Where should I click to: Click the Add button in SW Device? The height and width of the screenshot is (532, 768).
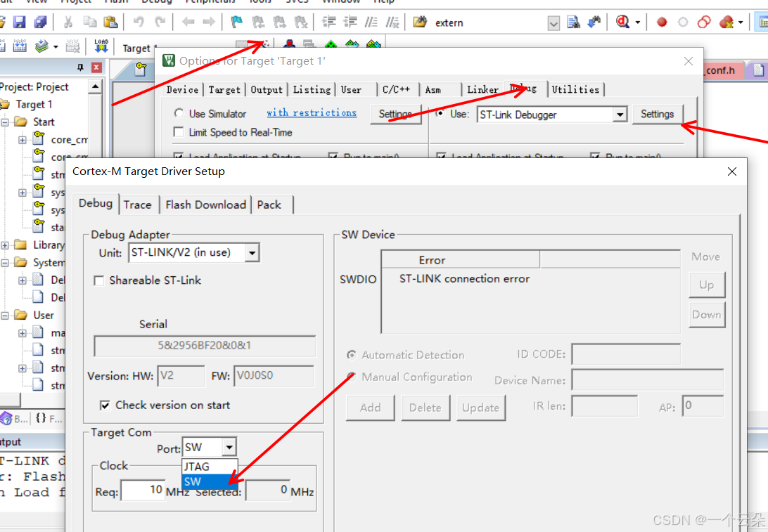coord(370,408)
